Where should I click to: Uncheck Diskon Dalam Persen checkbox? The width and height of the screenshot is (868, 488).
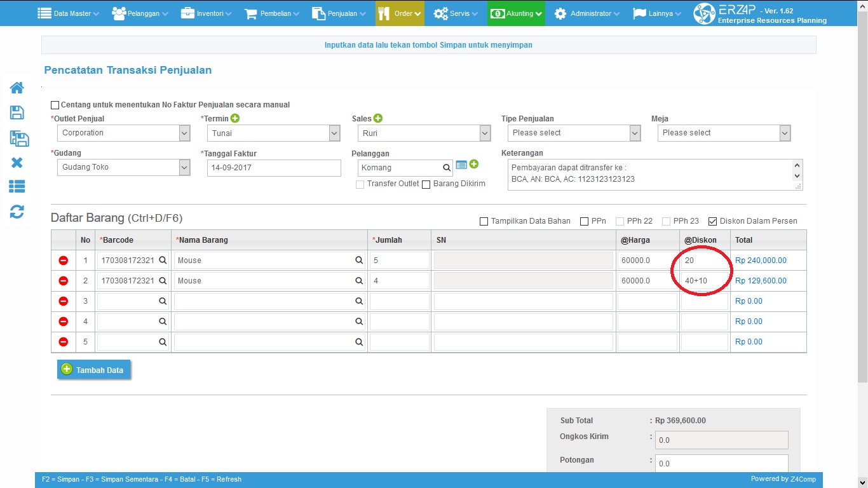pyautogui.click(x=712, y=222)
